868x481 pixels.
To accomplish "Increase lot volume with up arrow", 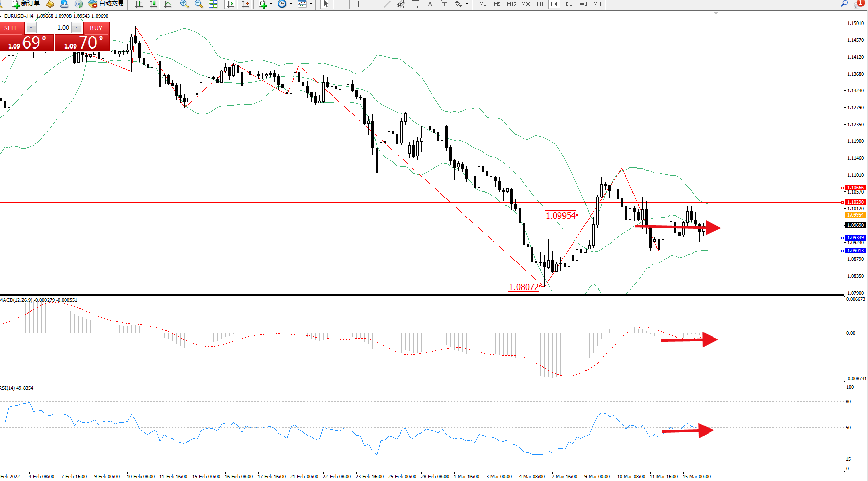I will (x=76, y=28).
